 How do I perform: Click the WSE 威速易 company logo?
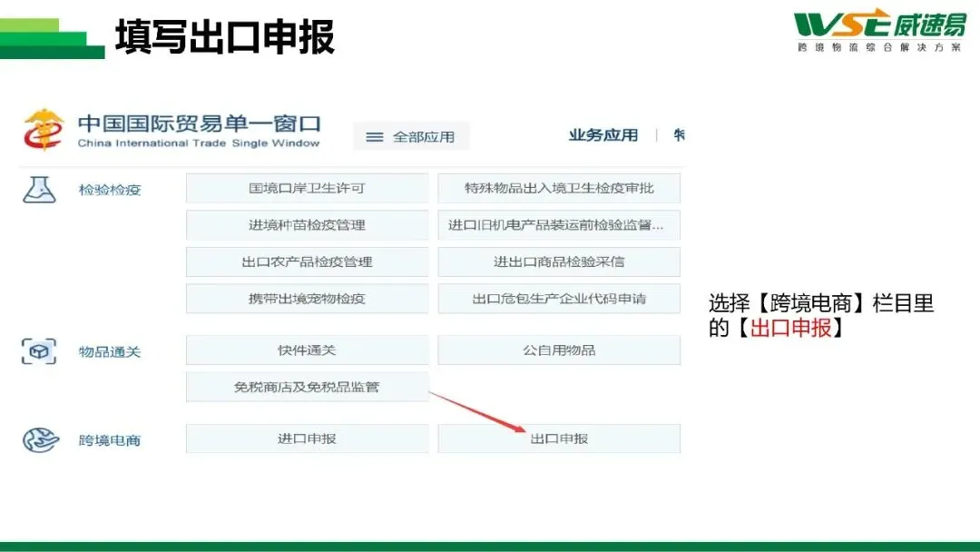click(880, 30)
